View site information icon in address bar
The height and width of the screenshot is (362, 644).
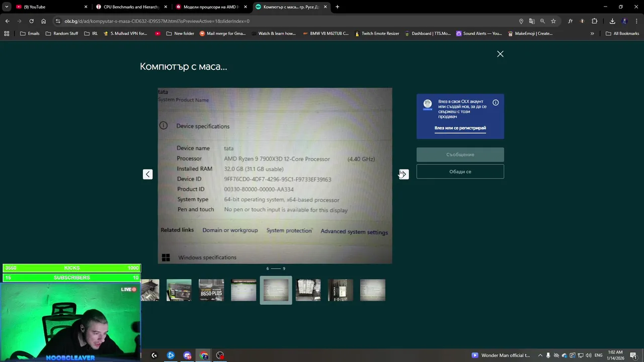point(58,21)
